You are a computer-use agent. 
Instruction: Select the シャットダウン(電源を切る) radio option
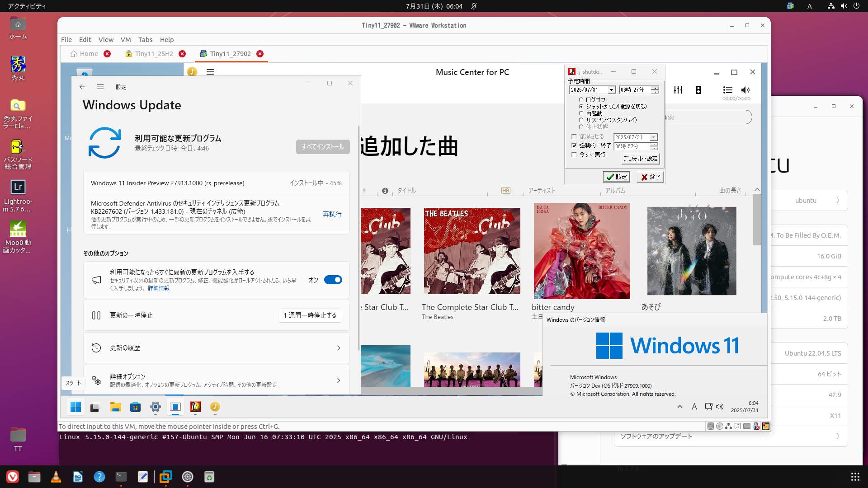point(613,106)
